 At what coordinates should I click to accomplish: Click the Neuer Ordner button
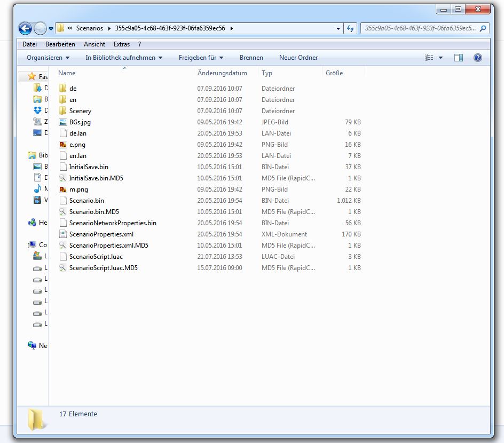click(298, 58)
